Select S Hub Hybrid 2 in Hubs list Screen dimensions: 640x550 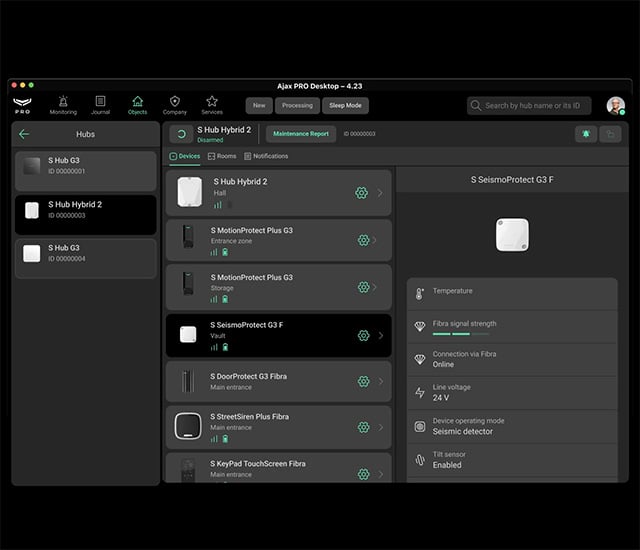tap(86, 215)
